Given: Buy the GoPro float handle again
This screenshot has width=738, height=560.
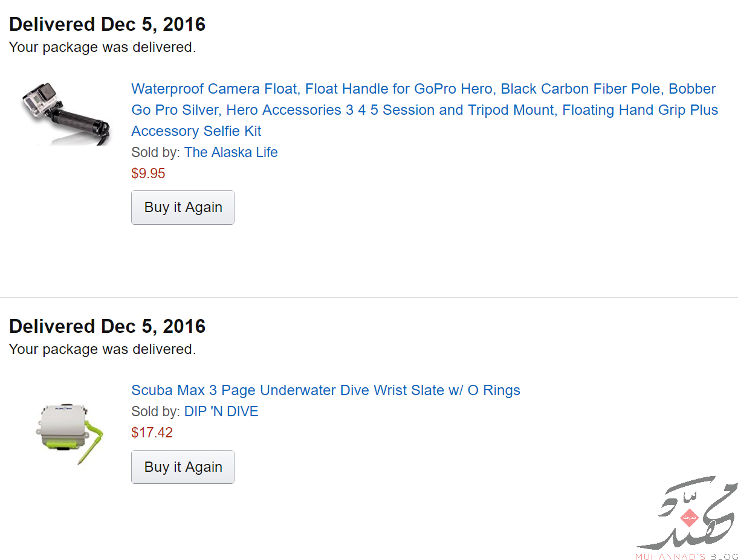Looking at the screenshot, I should tap(183, 207).
